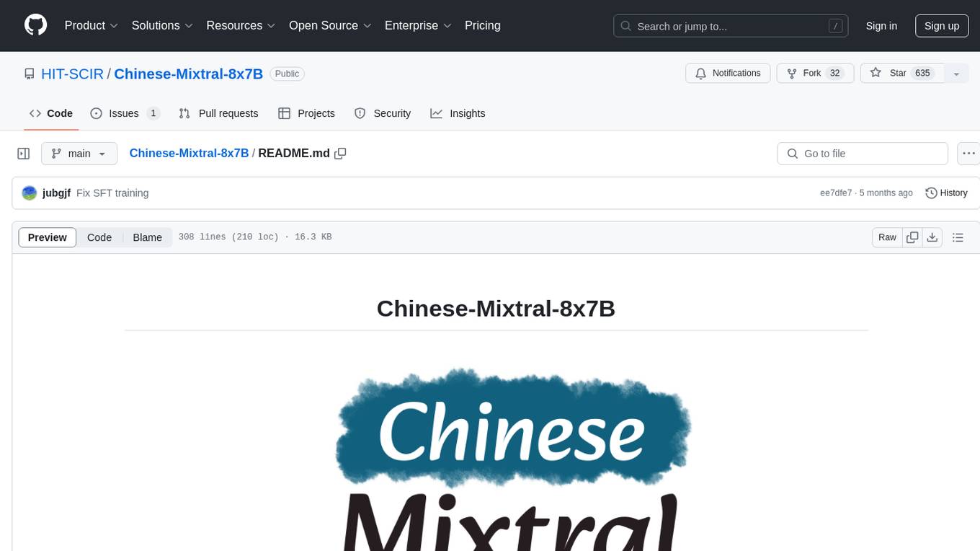Viewport: 980px width, 551px height.
Task: Open the jubgjf author link
Action: [56, 193]
